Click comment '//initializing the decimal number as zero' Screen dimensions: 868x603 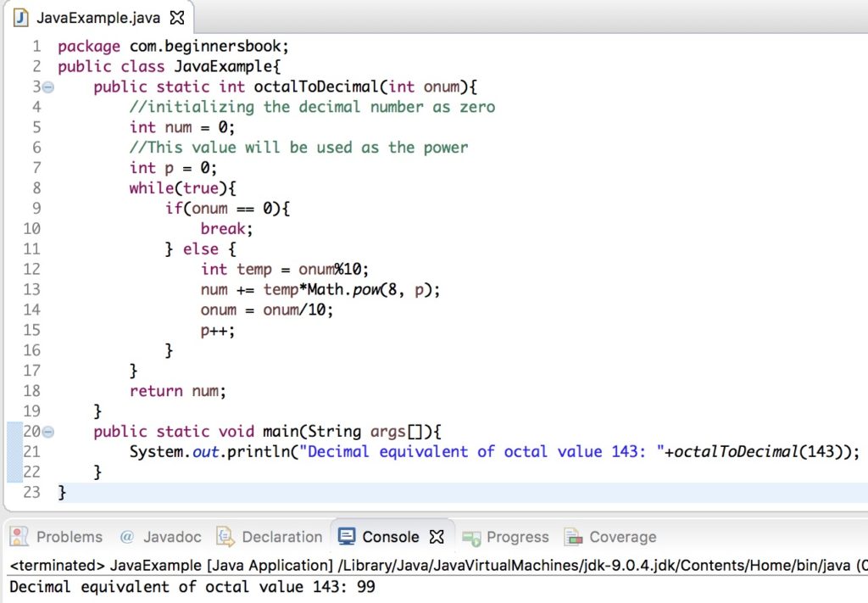point(312,107)
